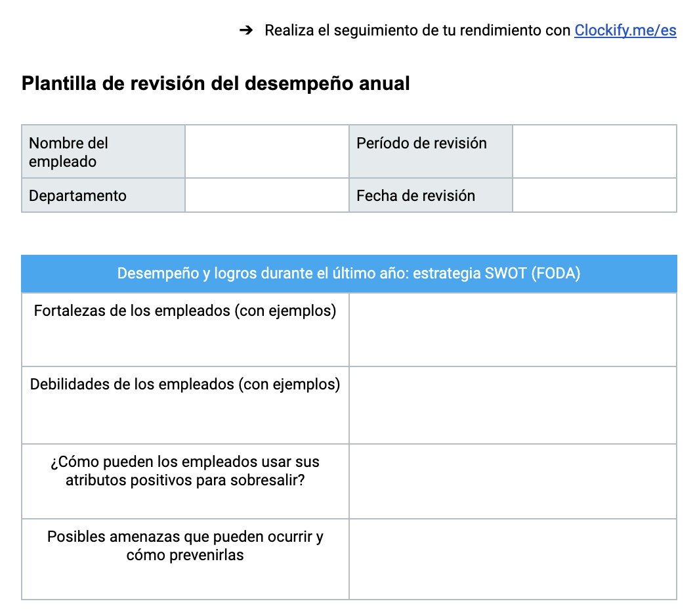This screenshot has width=697, height=616.
Task: Open the Clockify.me/es link
Action: pyautogui.click(x=625, y=30)
